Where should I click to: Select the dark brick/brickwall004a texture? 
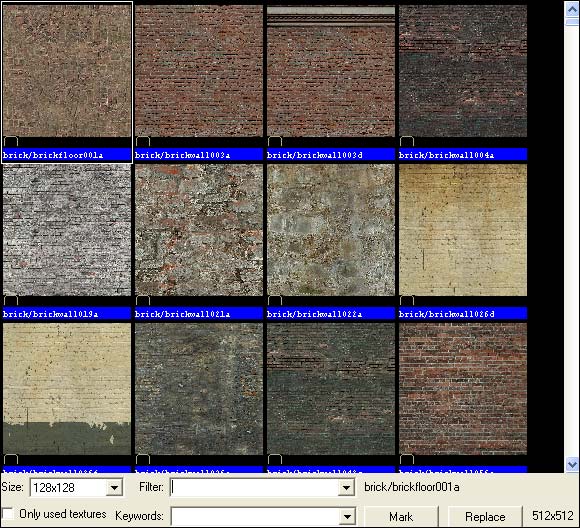463,71
